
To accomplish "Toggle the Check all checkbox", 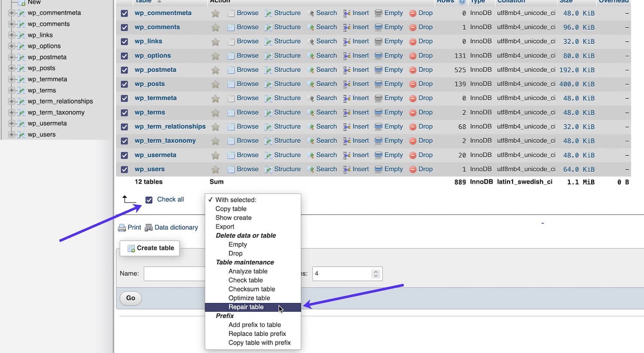I will (x=149, y=199).
